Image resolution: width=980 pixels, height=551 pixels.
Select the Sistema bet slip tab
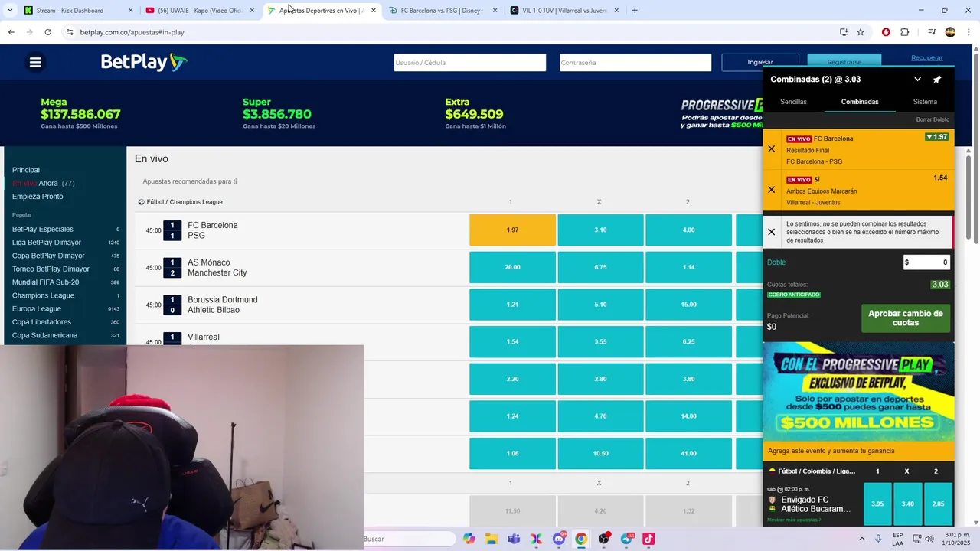tap(925, 102)
